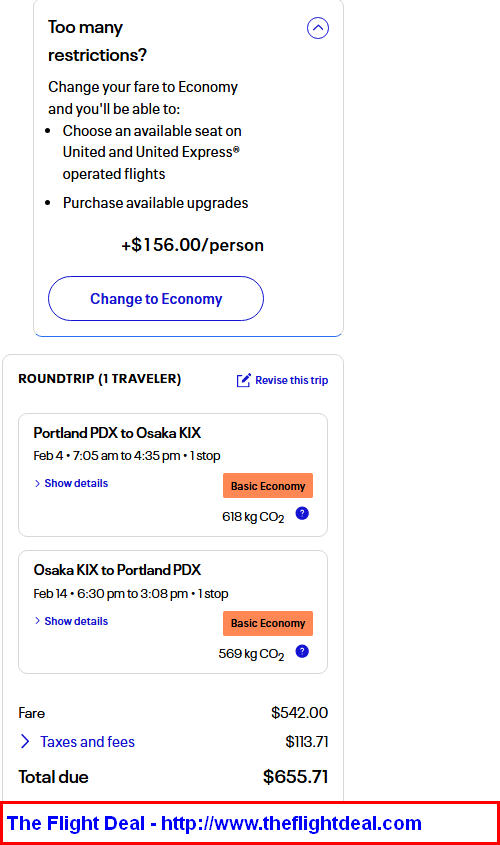Expand the Taxes and fees chevron
Screen dimensions: 500x845
(x=25, y=742)
